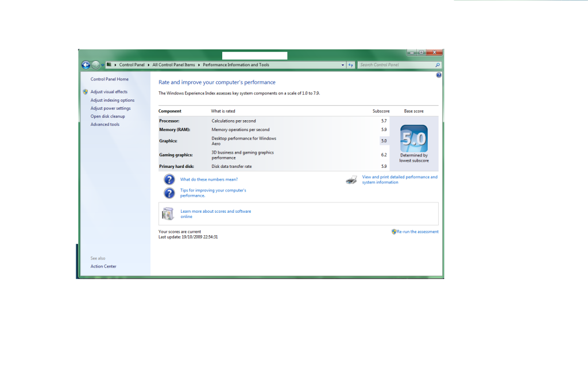Open Advanced tools link
The image size is (588, 368).
point(105,125)
